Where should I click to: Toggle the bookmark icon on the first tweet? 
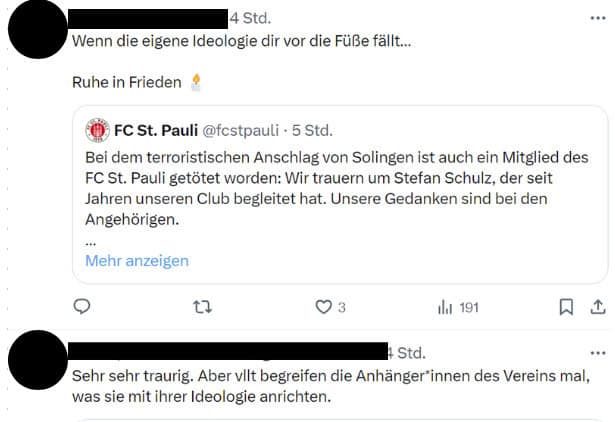pos(566,307)
